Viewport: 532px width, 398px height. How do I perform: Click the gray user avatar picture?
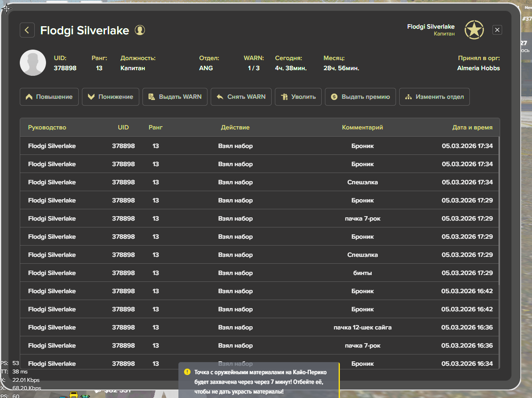pos(33,63)
